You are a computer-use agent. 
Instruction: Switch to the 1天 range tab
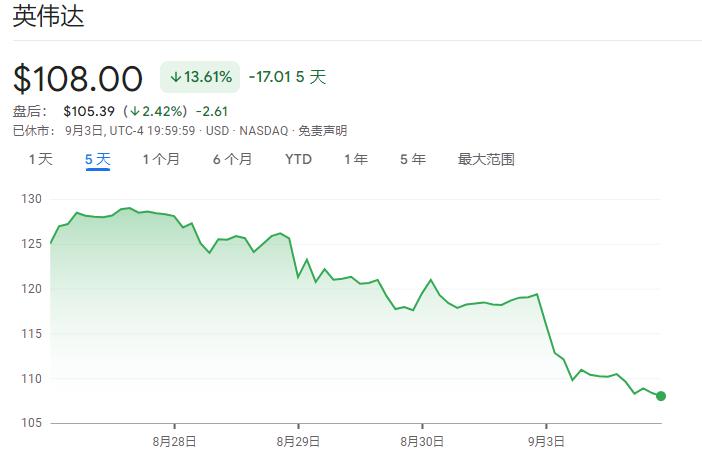coord(40,159)
